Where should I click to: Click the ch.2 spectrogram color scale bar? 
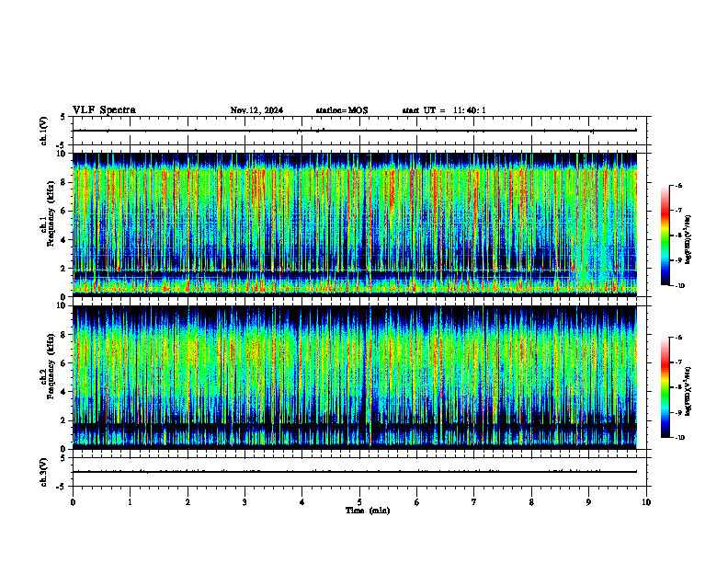(x=665, y=387)
